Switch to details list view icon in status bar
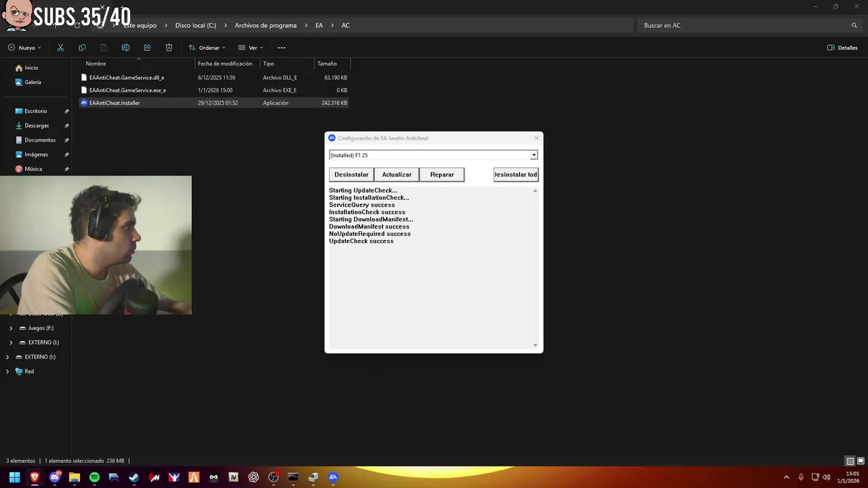The width and height of the screenshot is (868, 488). pyautogui.click(x=850, y=461)
